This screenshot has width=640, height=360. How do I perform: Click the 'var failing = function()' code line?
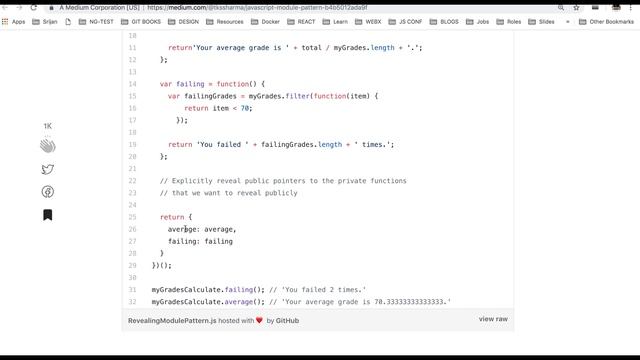[212, 84]
